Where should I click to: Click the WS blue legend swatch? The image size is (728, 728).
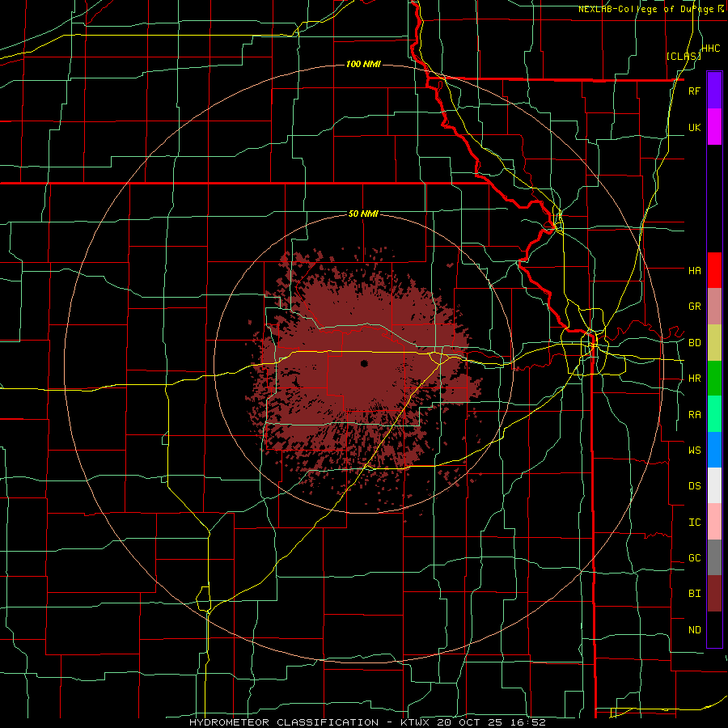(x=714, y=450)
